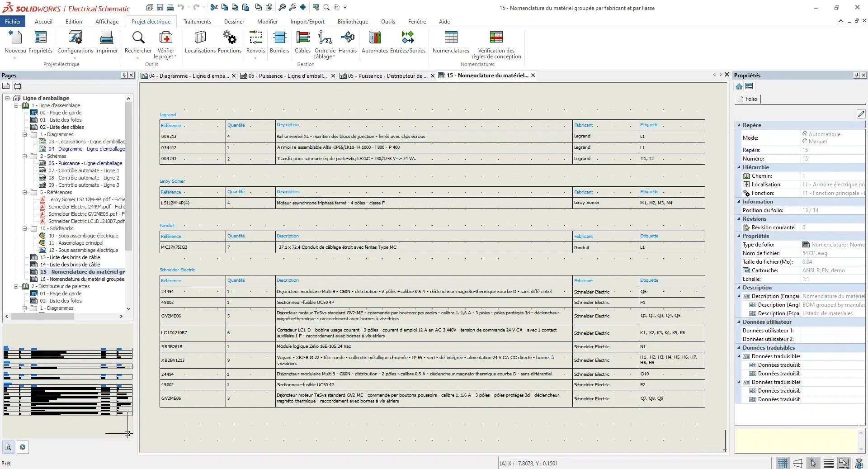The width and height of the screenshot is (868, 469).
Task: Click the pencil edit icon in Propriétés panel
Action: coord(861,114)
